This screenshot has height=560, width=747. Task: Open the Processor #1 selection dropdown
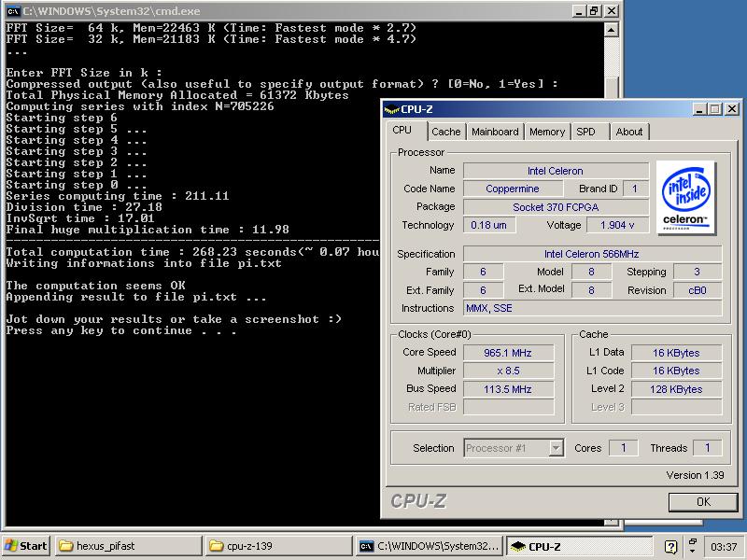coord(514,448)
